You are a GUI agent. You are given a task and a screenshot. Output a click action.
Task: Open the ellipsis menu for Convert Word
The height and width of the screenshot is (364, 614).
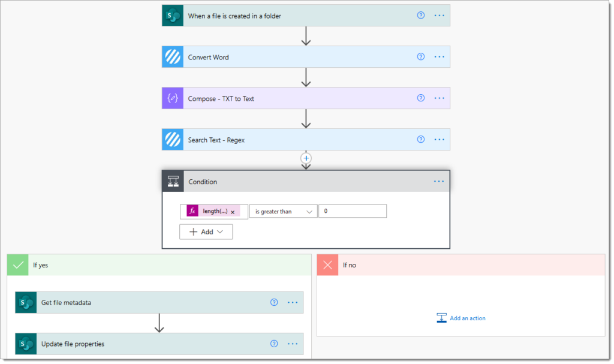click(440, 57)
